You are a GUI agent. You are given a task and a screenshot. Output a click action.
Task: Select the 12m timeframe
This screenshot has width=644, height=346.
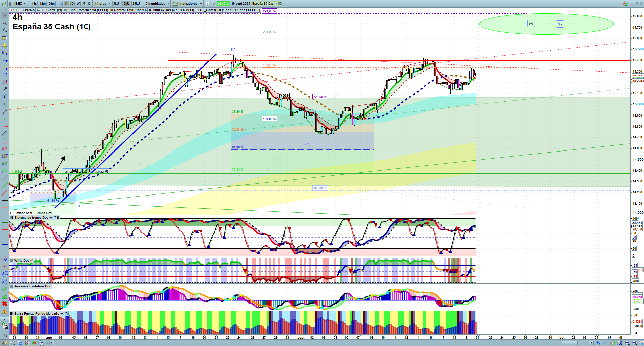(43, 4)
